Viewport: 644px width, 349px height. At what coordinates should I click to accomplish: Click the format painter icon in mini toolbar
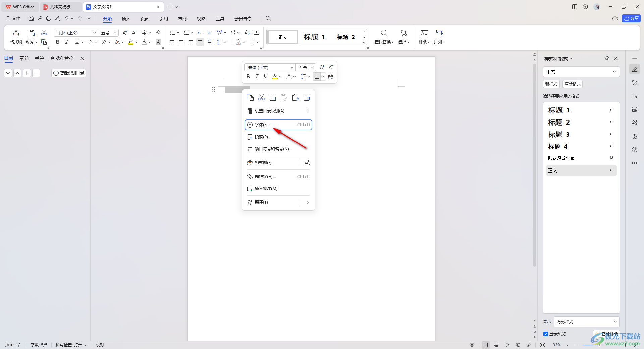(x=331, y=77)
